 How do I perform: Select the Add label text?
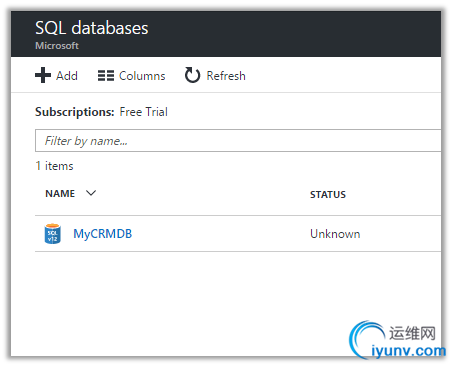click(x=67, y=76)
